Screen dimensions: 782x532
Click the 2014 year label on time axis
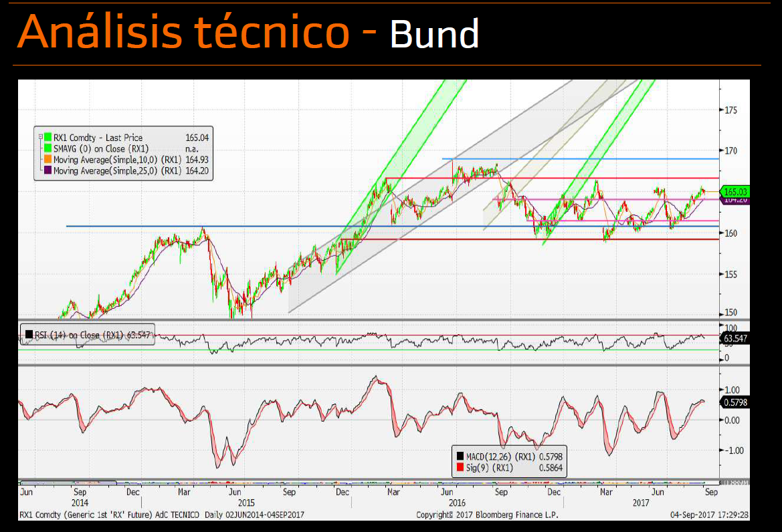[x=80, y=503]
